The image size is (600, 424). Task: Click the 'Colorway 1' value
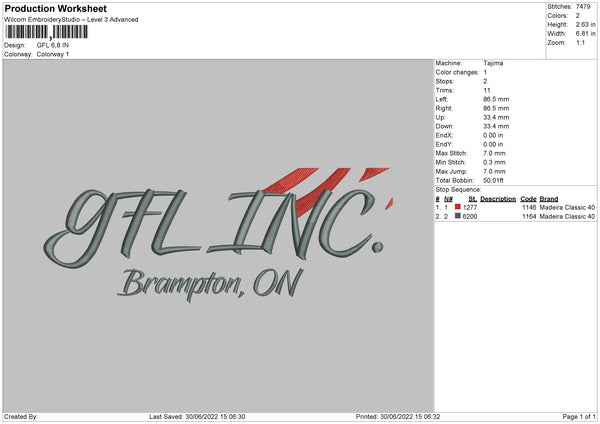pyautogui.click(x=53, y=54)
